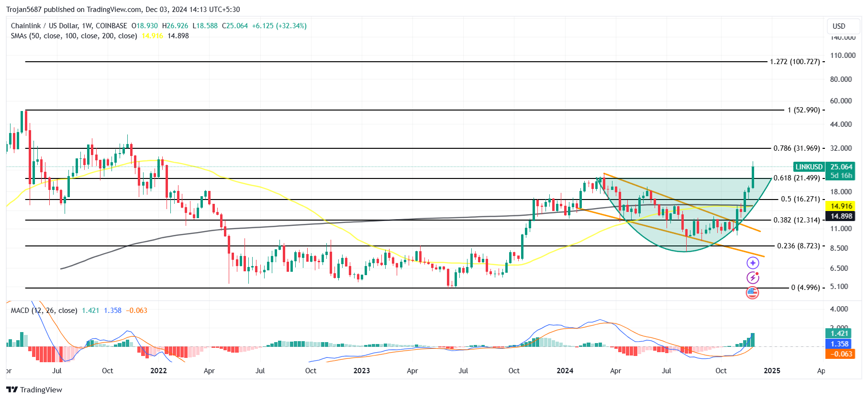The height and width of the screenshot is (400, 868).
Task: Select the SMAs indicator legend
Action: [x=74, y=36]
